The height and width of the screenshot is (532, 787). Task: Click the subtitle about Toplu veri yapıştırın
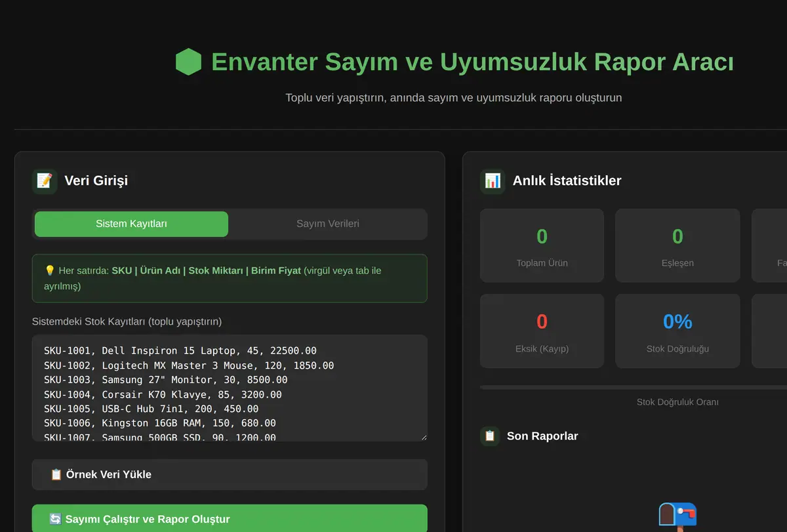pyautogui.click(x=453, y=98)
